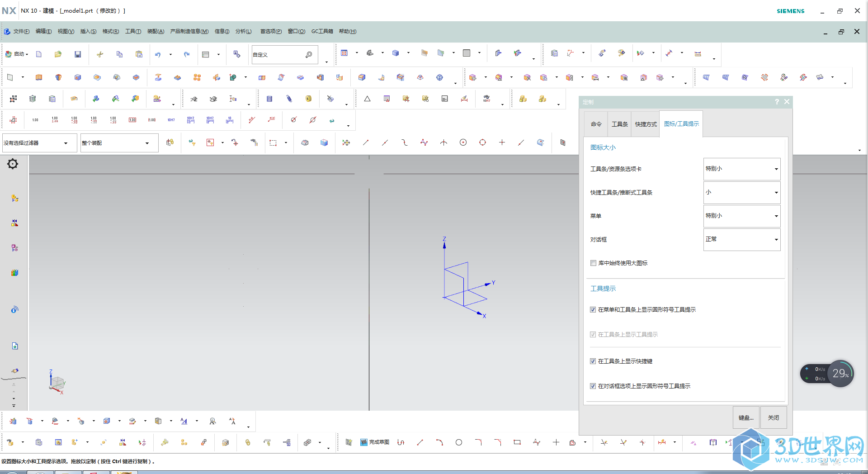Viewport: 868px width, 474px height.
Task: Click the Cut scissors icon
Action: tap(100, 54)
